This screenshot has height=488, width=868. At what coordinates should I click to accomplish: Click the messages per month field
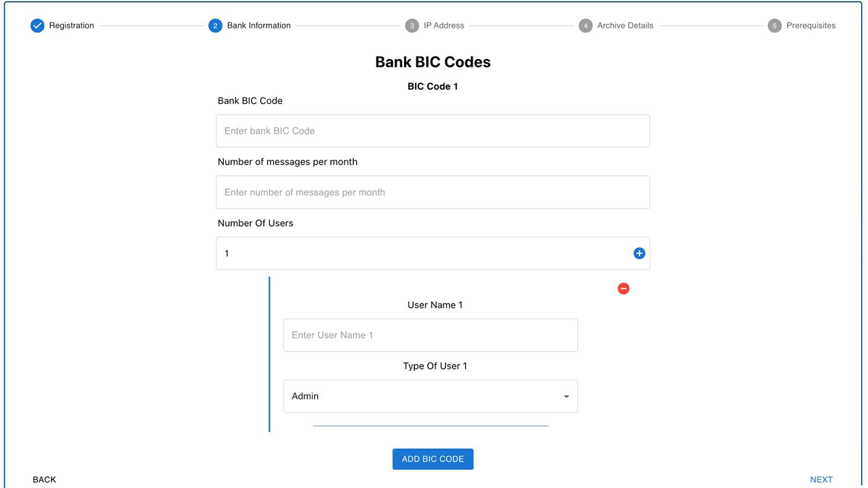pyautogui.click(x=433, y=192)
